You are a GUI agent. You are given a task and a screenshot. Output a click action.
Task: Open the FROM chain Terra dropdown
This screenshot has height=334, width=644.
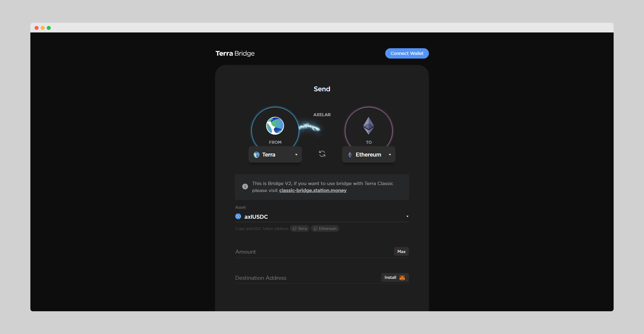(275, 155)
